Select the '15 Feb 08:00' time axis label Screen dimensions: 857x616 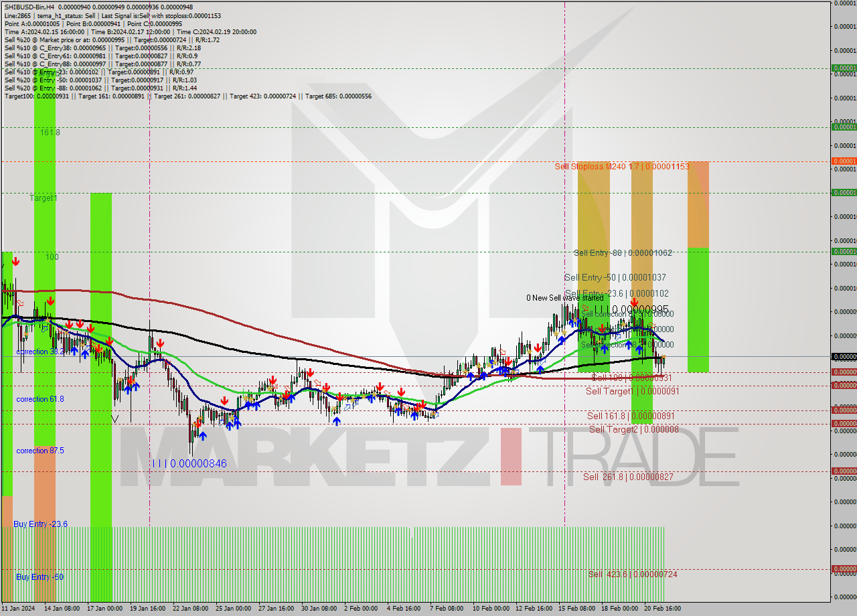[576, 609]
